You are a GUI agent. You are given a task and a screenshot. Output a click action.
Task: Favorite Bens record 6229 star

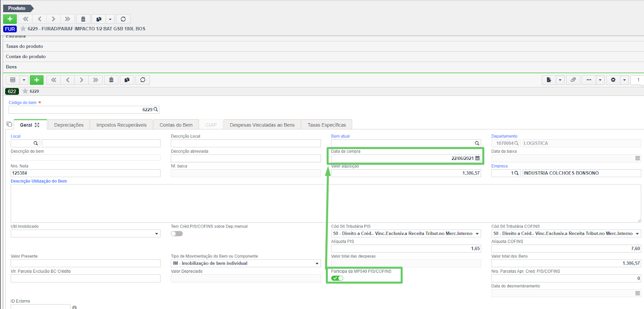click(x=25, y=91)
